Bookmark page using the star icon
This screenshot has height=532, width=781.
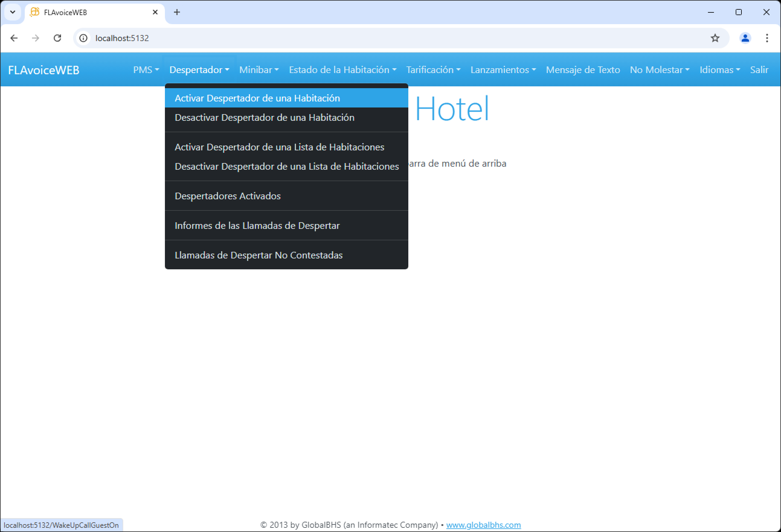coord(715,38)
